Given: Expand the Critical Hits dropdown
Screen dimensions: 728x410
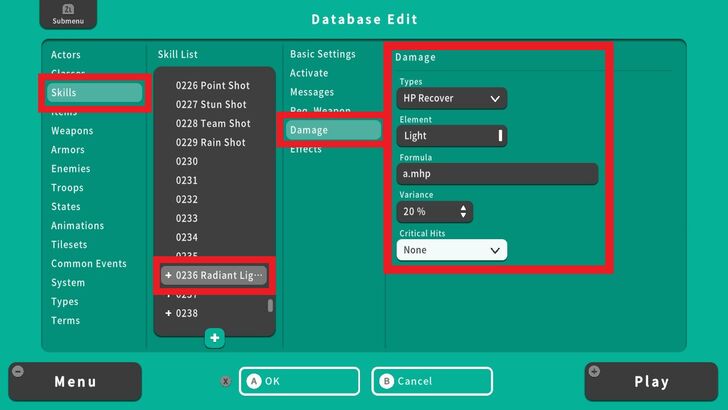Looking at the screenshot, I should point(451,250).
